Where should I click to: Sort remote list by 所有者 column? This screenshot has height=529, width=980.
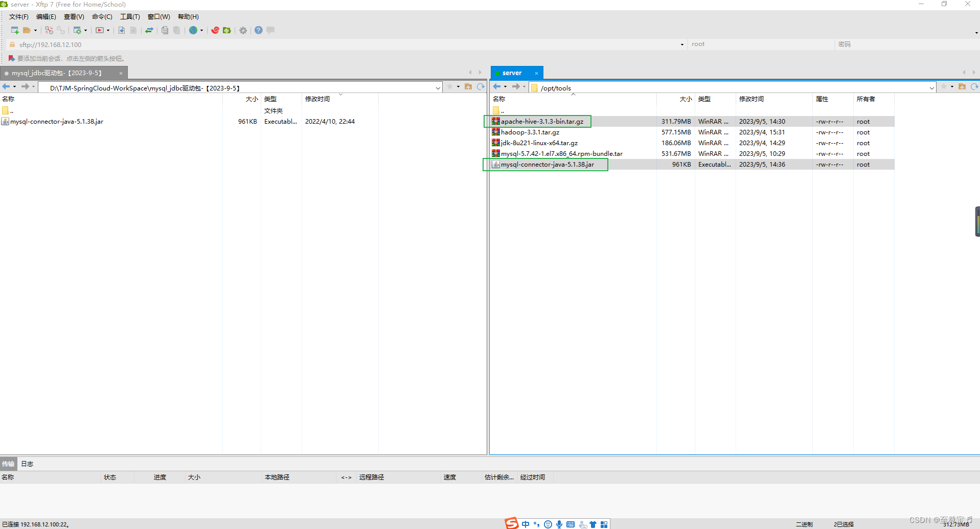coord(866,99)
